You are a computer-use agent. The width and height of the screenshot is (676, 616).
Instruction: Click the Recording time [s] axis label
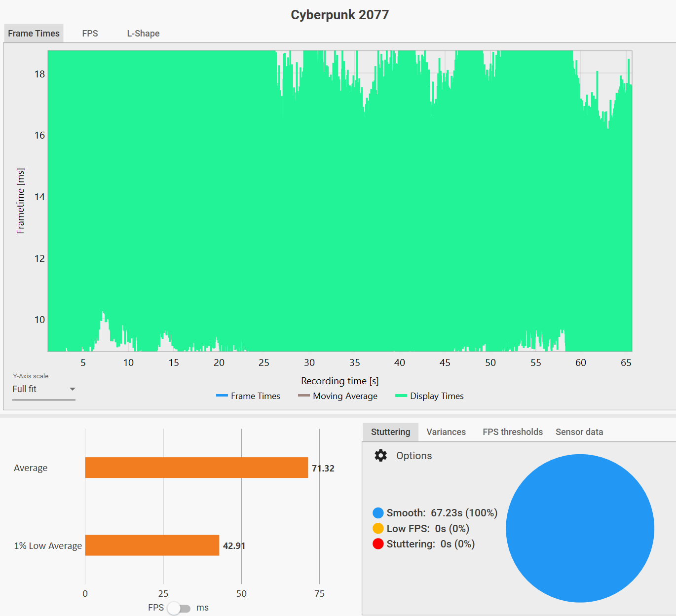tap(340, 381)
